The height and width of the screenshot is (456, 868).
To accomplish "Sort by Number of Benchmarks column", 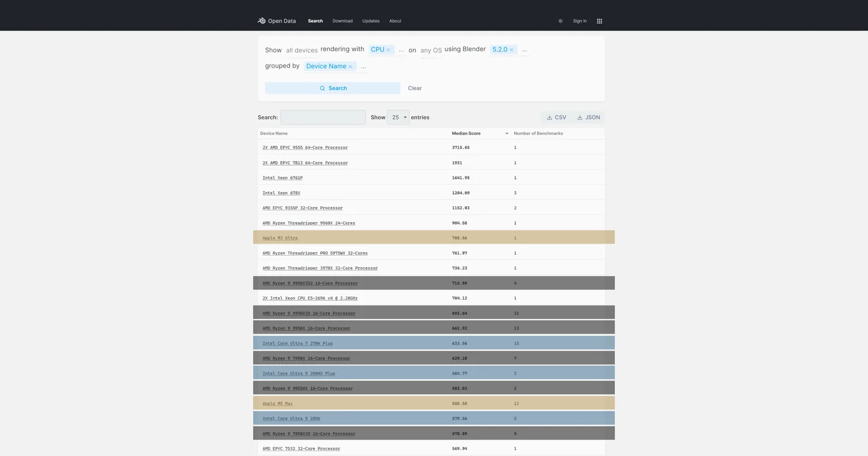I will [x=538, y=134].
